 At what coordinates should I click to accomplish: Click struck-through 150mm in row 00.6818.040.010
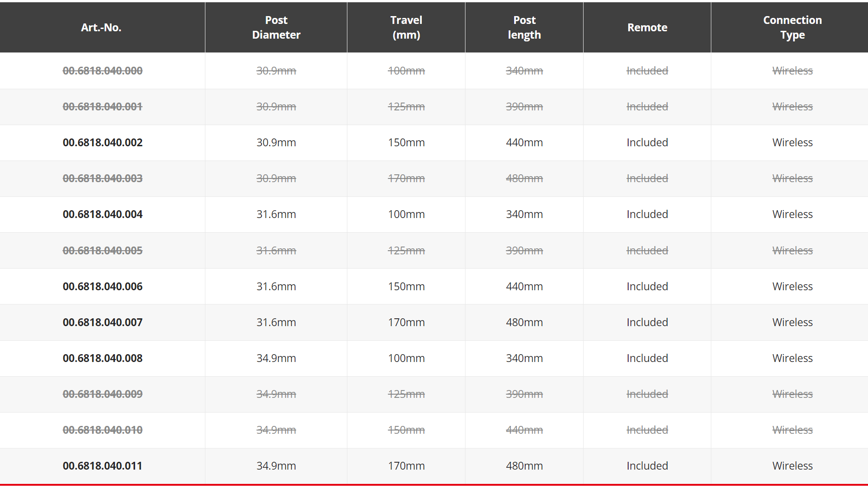tap(406, 430)
